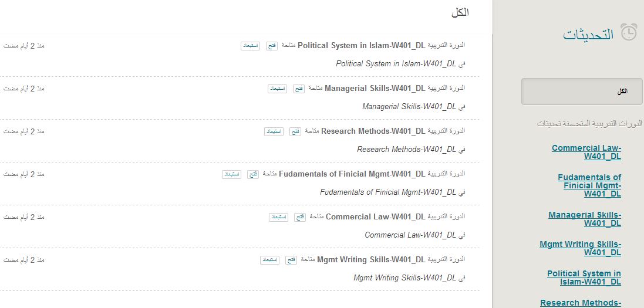
Task: Click the alarm clock updates icon
Action: pyautogui.click(x=628, y=32)
